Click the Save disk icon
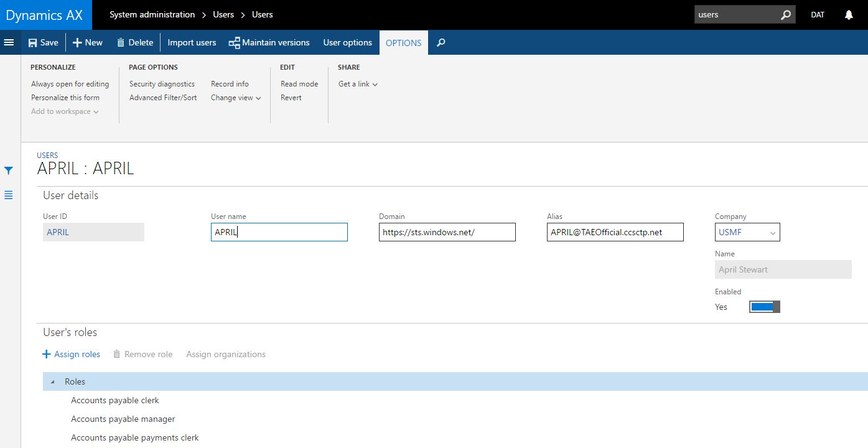This screenshot has width=868, height=448. [33, 43]
